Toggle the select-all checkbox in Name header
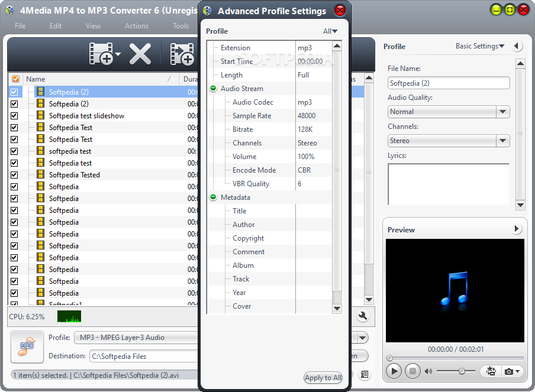 pos(15,79)
